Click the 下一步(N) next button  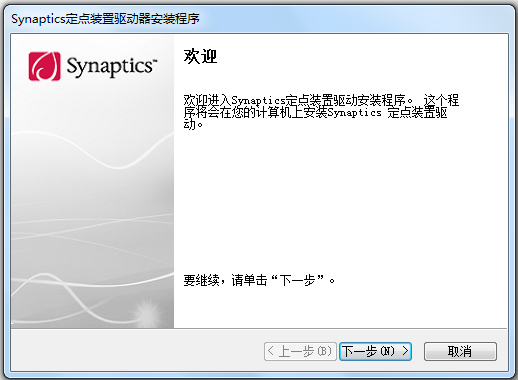pyautogui.click(x=375, y=351)
